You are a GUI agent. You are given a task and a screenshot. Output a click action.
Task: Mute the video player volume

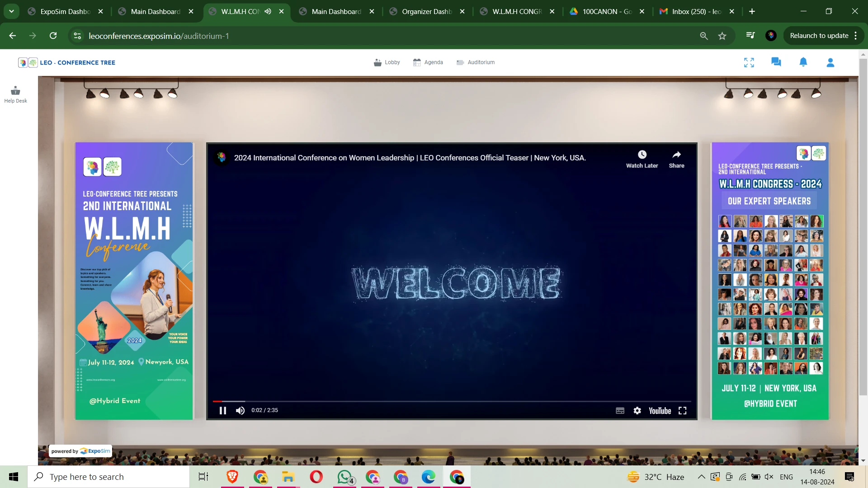click(240, 411)
